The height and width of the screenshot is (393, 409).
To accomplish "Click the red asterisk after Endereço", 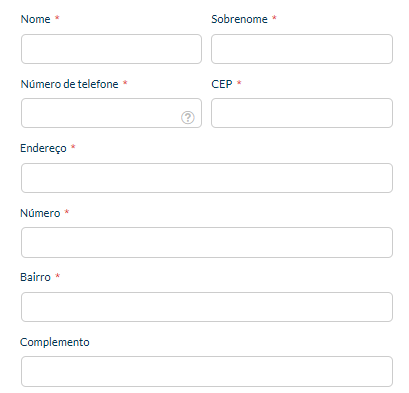I will pyautogui.click(x=73, y=147).
